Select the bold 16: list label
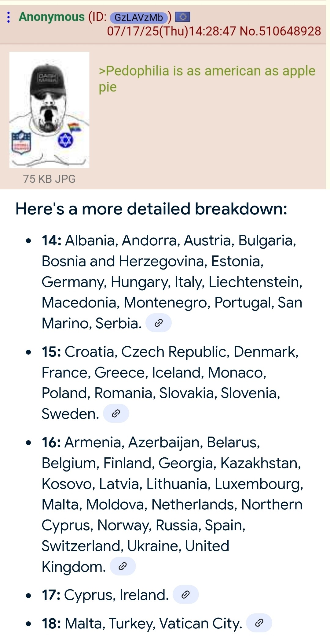This screenshot has width=330, height=644. pyautogui.click(x=51, y=442)
